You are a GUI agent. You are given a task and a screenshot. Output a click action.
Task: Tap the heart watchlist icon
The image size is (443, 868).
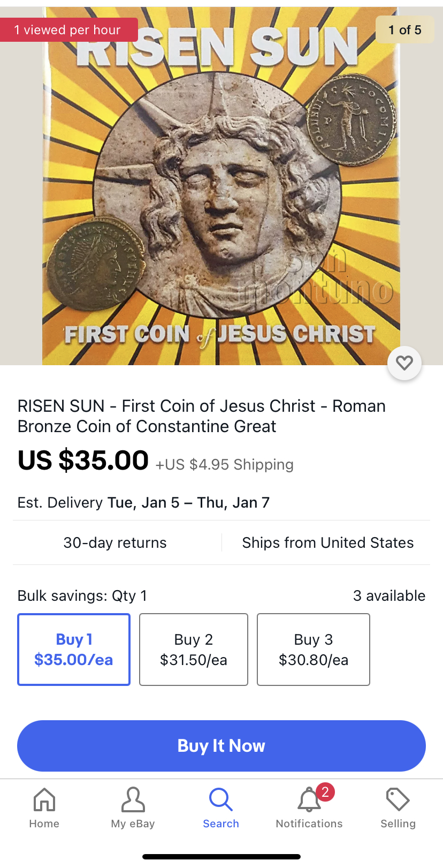404,363
